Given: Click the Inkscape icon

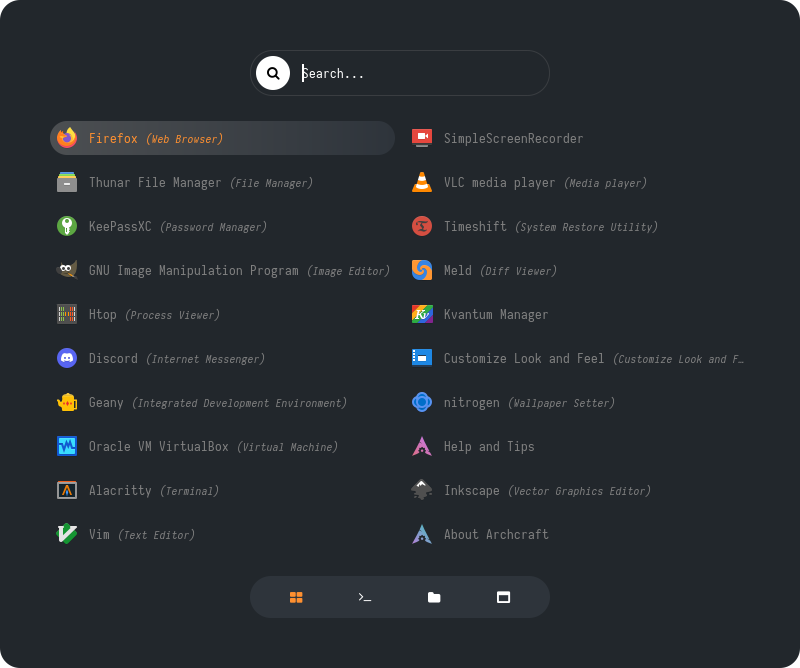Looking at the screenshot, I should pos(422,490).
